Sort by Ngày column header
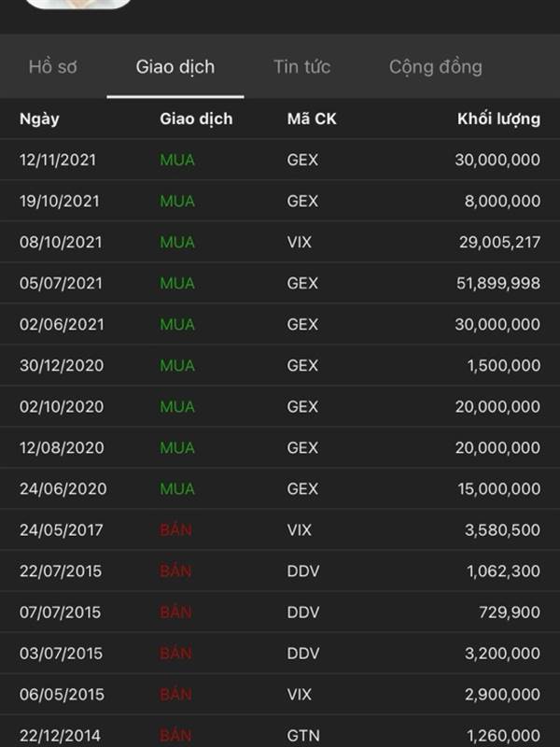This screenshot has height=747, width=560. pos(39,119)
